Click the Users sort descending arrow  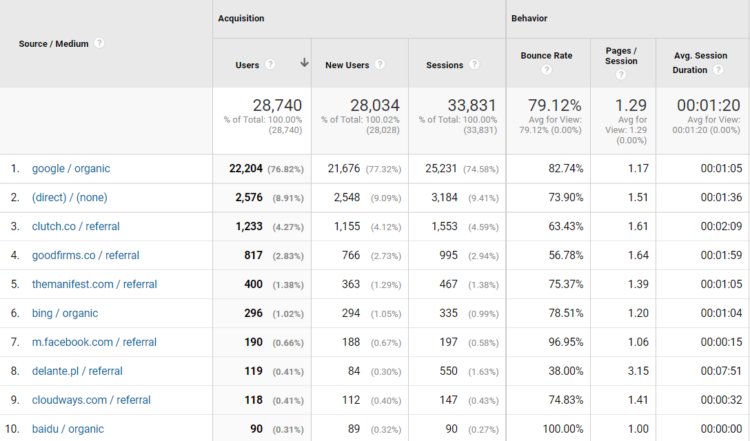point(304,63)
